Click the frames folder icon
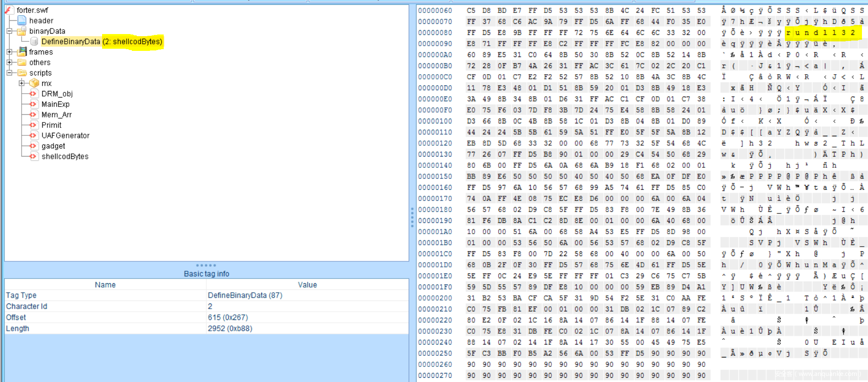This screenshot has height=382, width=868. 22,52
